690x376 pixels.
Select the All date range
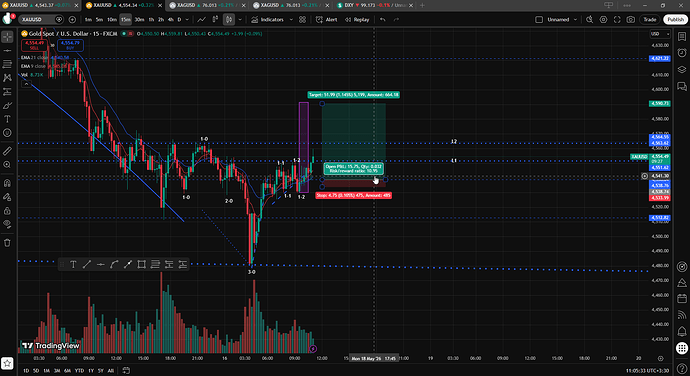[x=110, y=371]
